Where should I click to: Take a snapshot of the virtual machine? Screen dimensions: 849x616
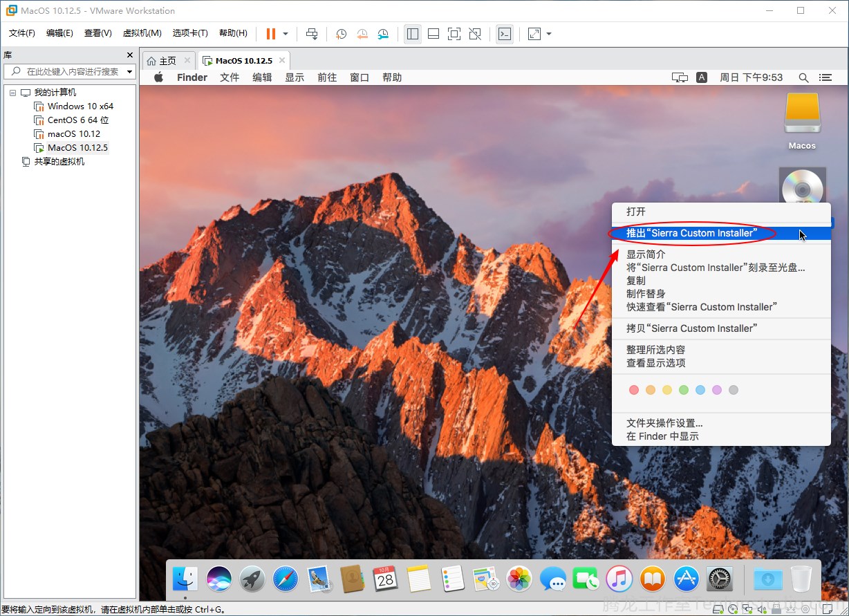click(x=341, y=34)
